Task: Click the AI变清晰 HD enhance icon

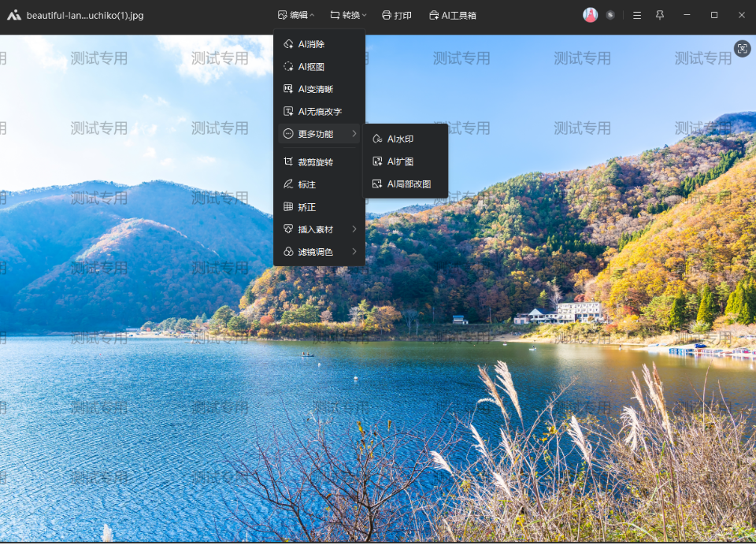Action: tap(288, 89)
